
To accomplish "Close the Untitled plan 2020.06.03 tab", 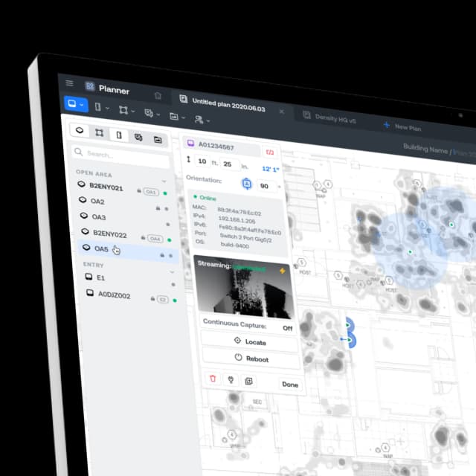I will pos(282,112).
